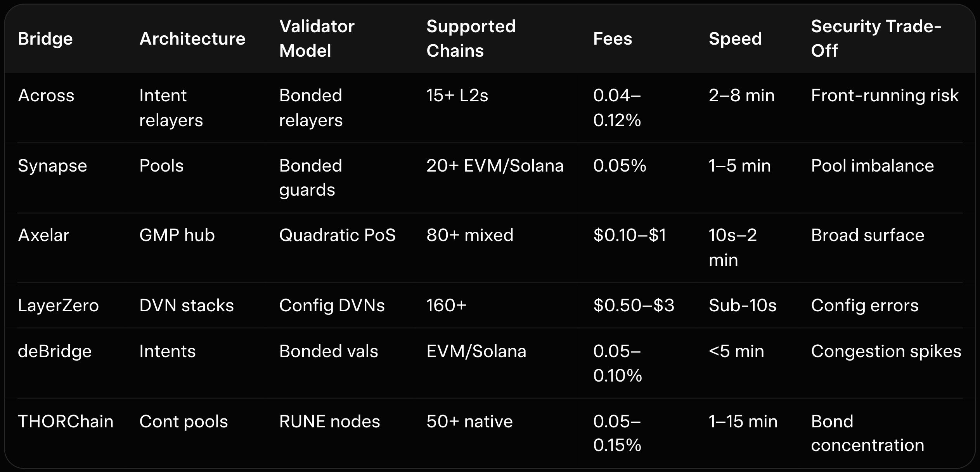Click the Speed column header
The image size is (980, 472).
735,39
